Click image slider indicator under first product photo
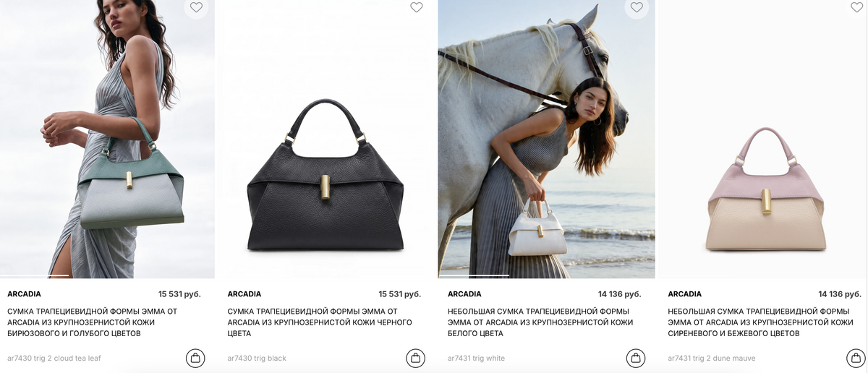 pyautogui.click(x=35, y=275)
